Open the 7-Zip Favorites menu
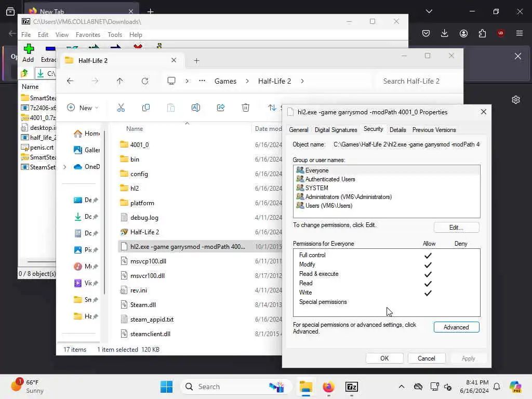 (x=88, y=35)
